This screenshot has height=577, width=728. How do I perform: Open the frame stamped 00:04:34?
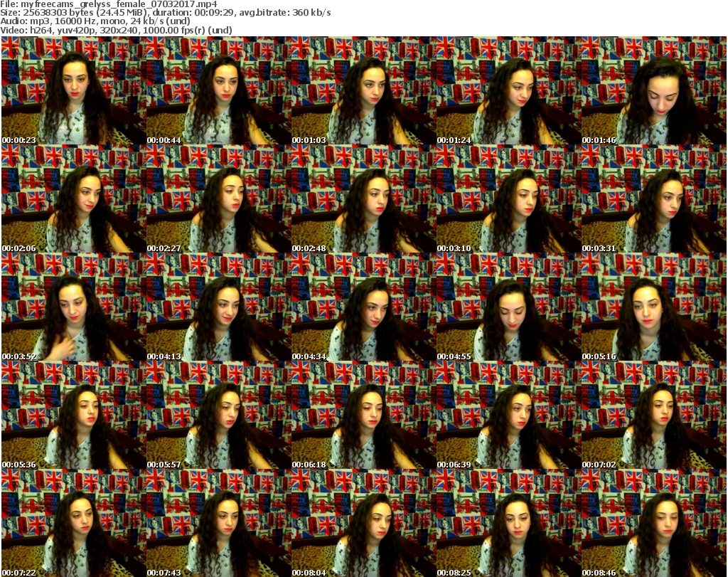[x=363, y=307]
